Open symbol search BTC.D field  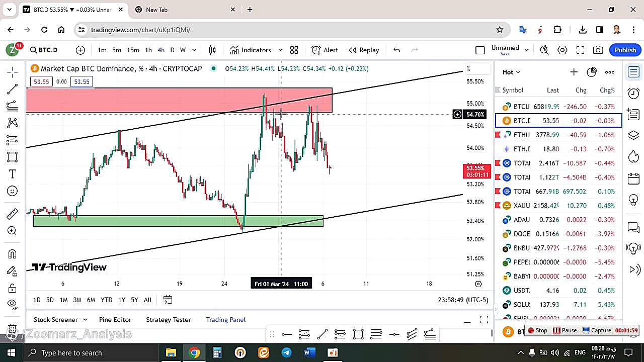(x=44, y=50)
